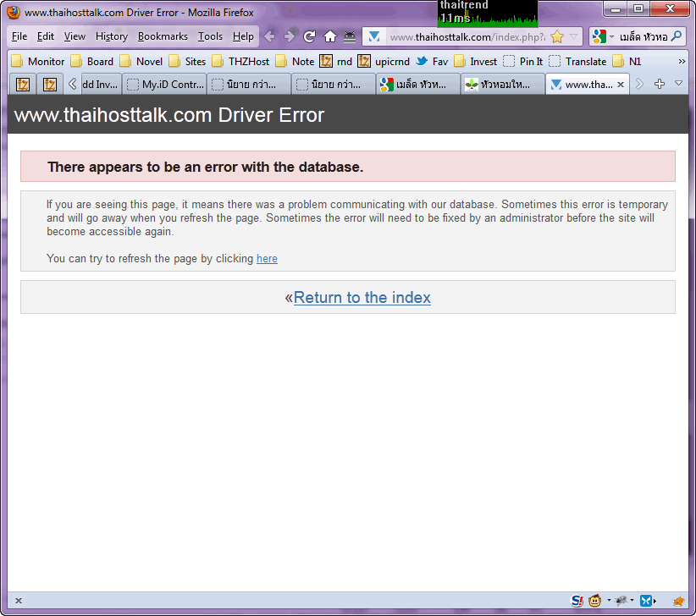
Task: Click the S! status bar icon
Action: (x=577, y=601)
